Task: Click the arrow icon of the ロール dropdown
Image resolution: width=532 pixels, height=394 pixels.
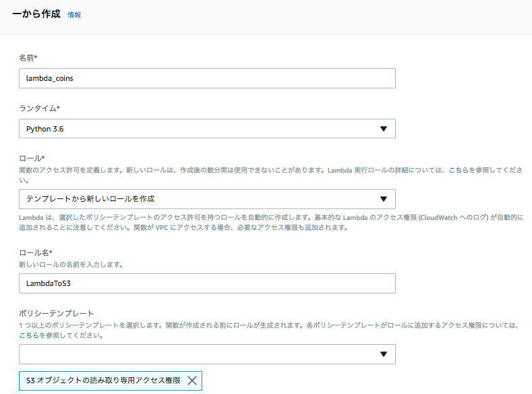Action: click(384, 199)
